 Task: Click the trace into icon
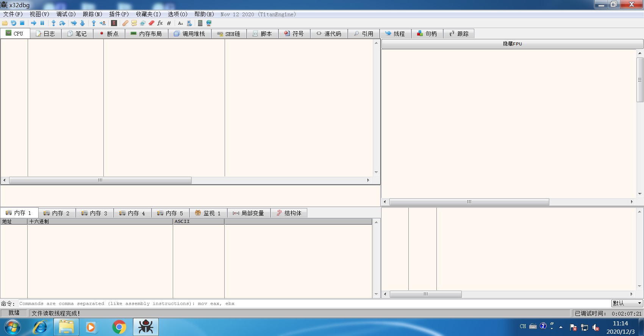point(73,23)
